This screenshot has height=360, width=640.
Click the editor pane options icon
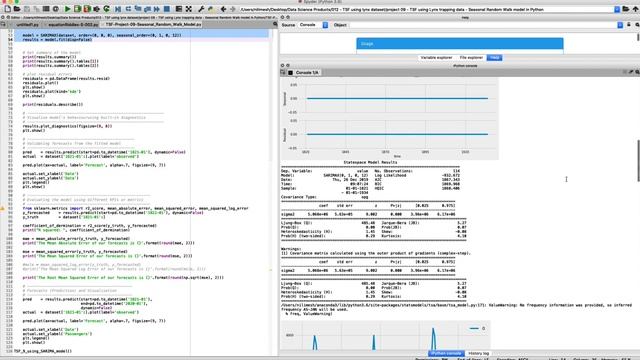coord(275,24)
